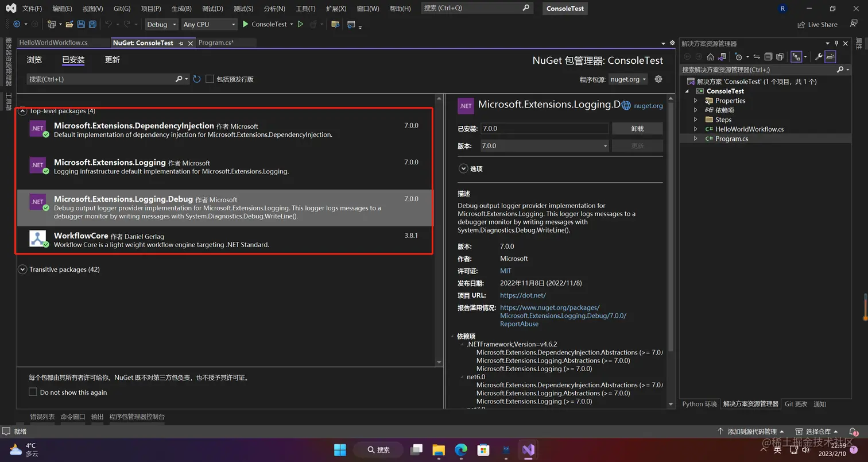Expand the Steps folder node
868x462 pixels.
696,120
